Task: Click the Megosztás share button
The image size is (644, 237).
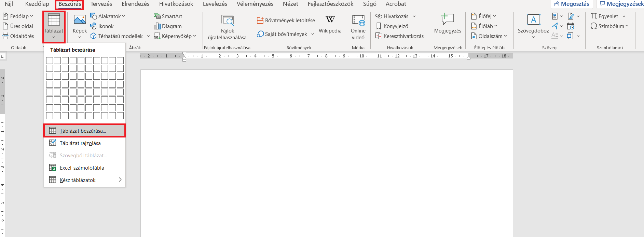Action: (x=571, y=4)
